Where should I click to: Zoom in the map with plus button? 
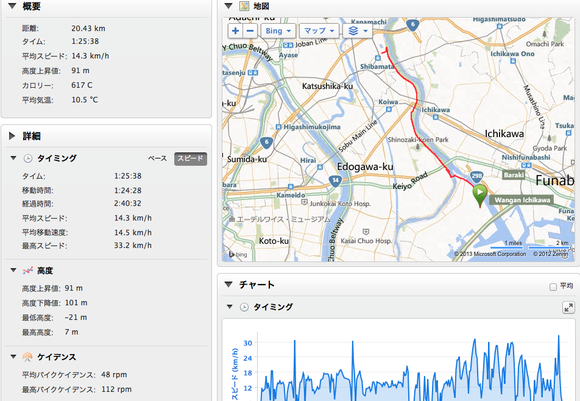click(x=235, y=31)
